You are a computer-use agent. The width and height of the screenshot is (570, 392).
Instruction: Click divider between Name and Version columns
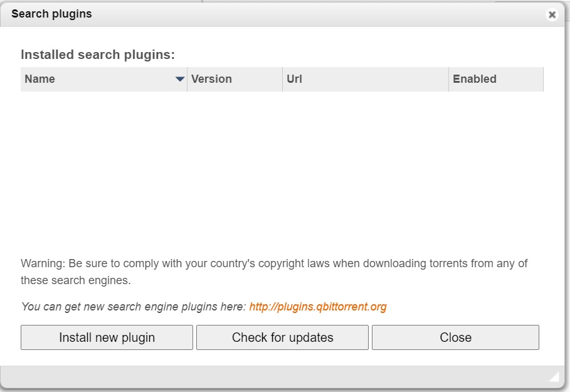pyautogui.click(x=187, y=79)
